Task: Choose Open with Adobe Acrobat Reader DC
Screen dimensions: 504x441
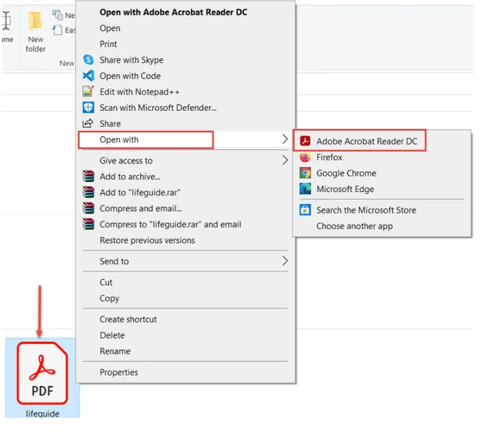Action: coord(185,13)
